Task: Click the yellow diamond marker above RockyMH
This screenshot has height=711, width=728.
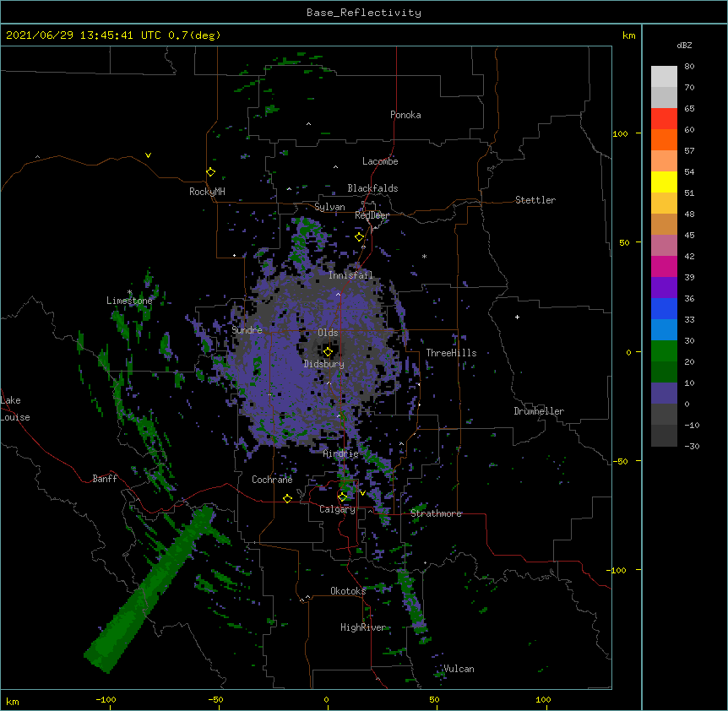Action: [x=210, y=172]
